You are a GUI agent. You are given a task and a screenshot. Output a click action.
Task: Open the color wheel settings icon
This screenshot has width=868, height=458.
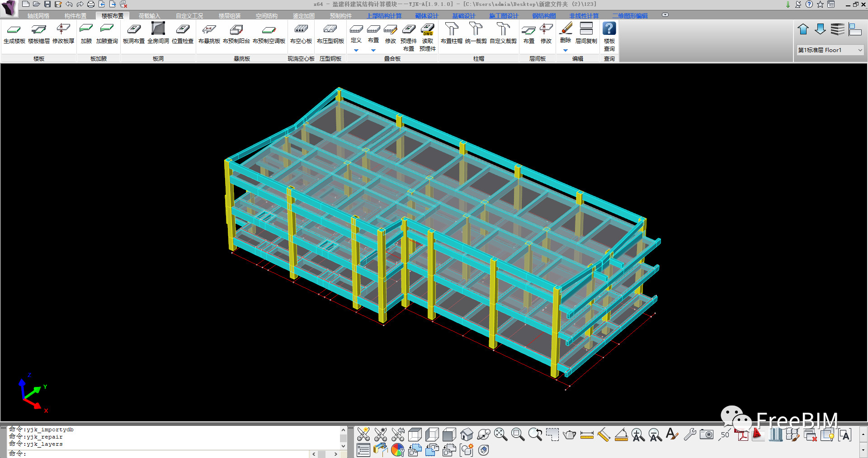[x=397, y=450]
